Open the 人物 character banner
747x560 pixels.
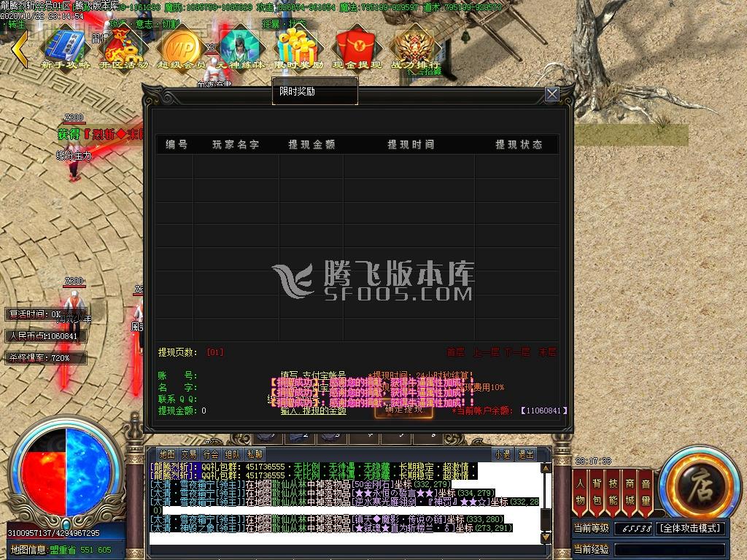click(580, 492)
